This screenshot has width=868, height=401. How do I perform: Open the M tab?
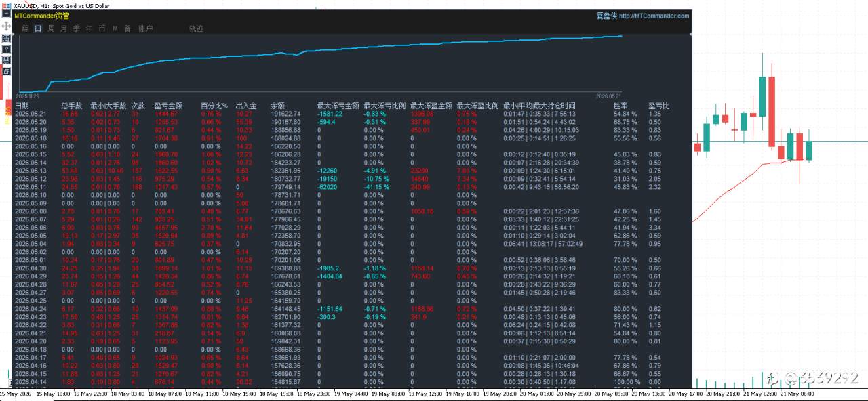point(115,28)
